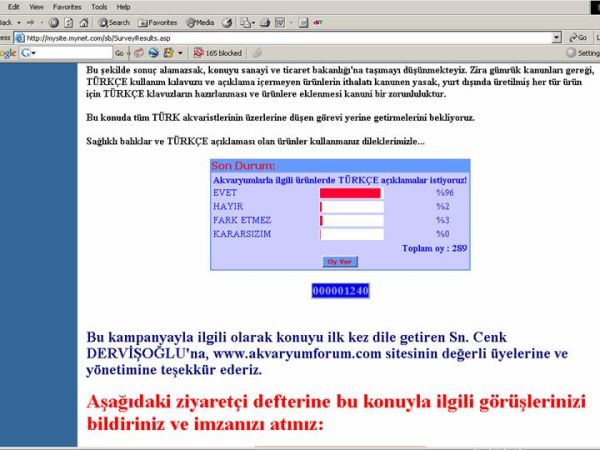This screenshot has height=450, width=600.
Task: Click the blue globe icon in Google toolbar
Action: tap(153, 53)
